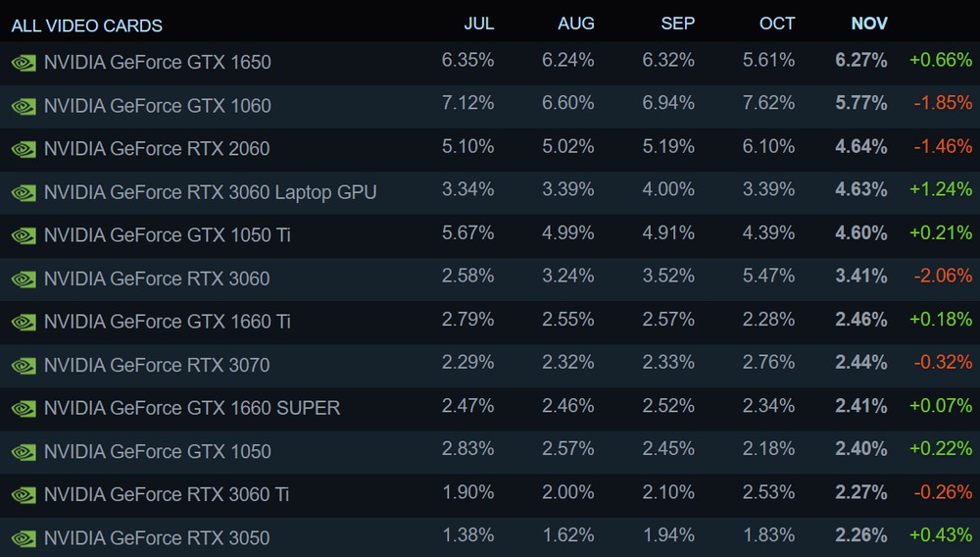This screenshot has height=557, width=980.
Task: Click the NVIDIA logo beside GTX 1650
Action: coord(23,63)
